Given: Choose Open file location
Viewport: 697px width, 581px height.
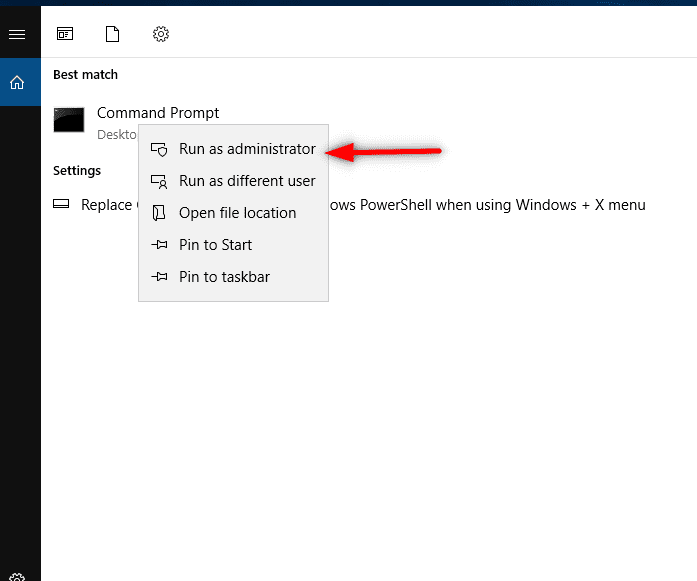Looking at the screenshot, I should (x=237, y=213).
